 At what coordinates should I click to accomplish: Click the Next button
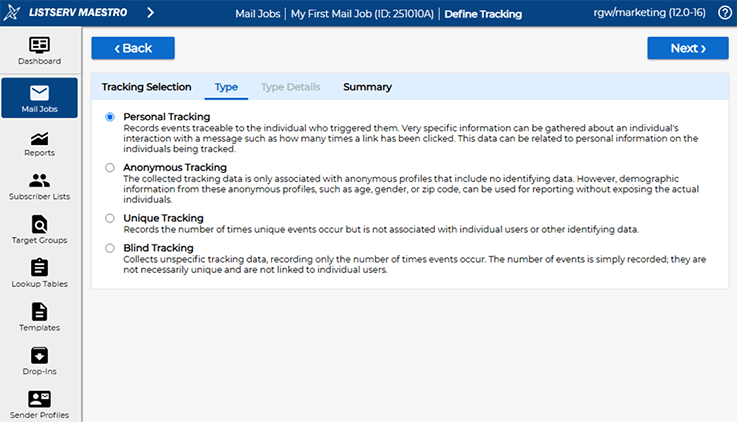687,48
